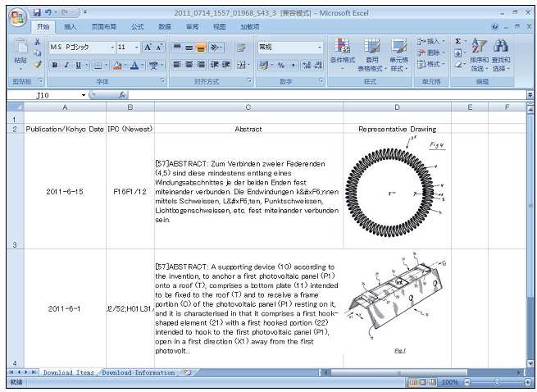This screenshot has height=392, width=537.
Task: Open the round Office button menu
Action: point(18,16)
